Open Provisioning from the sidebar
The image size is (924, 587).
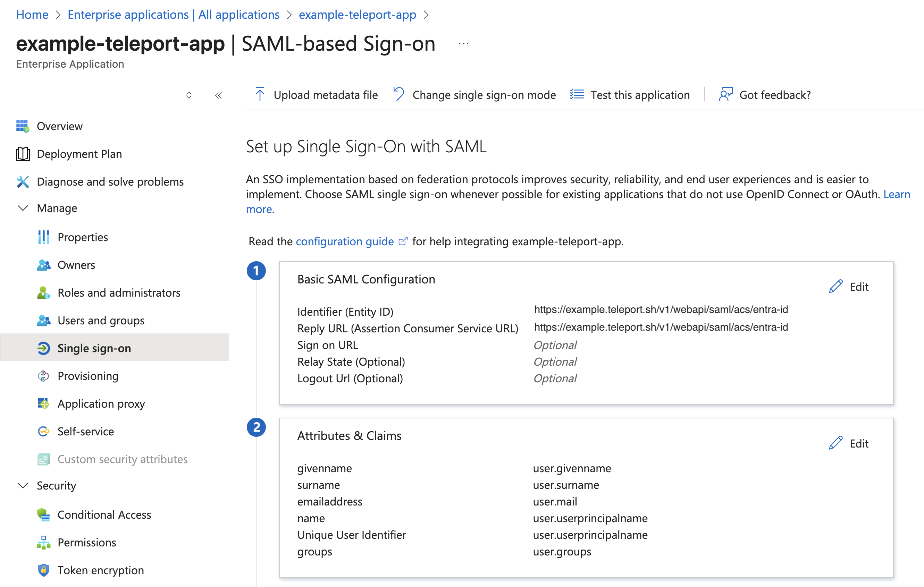pos(87,376)
